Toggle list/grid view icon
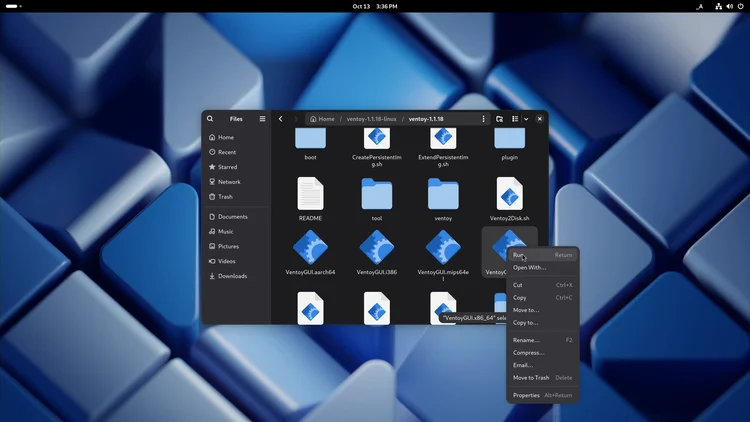Image resolution: width=750 pixels, height=422 pixels. coord(515,119)
